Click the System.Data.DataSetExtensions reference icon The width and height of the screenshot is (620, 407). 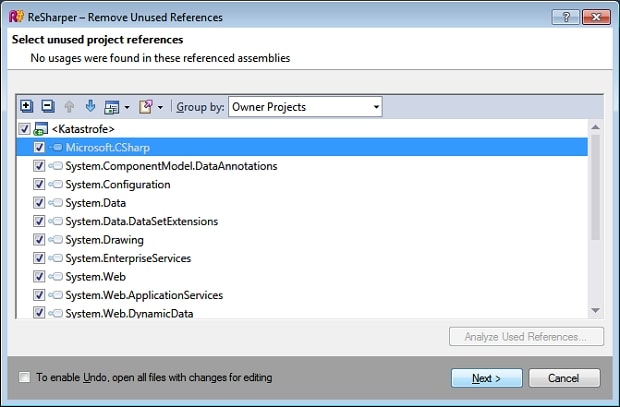pos(56,221)
